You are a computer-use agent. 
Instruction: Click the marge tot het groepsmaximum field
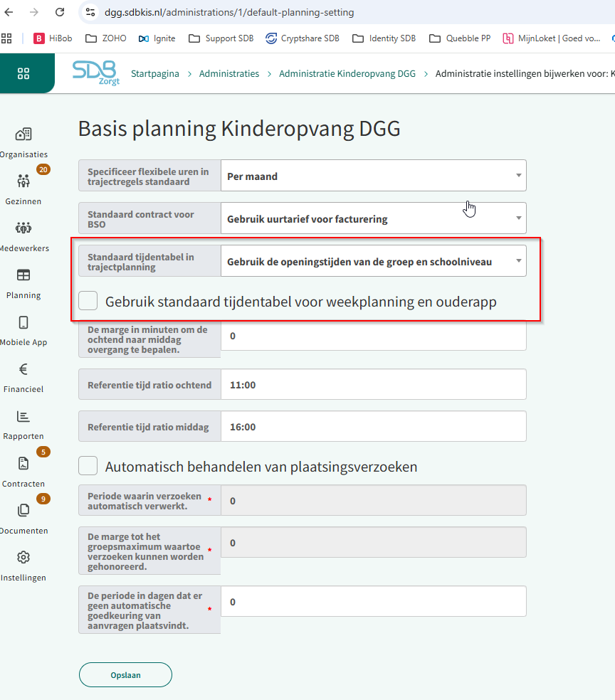click(x=374, y=542)
